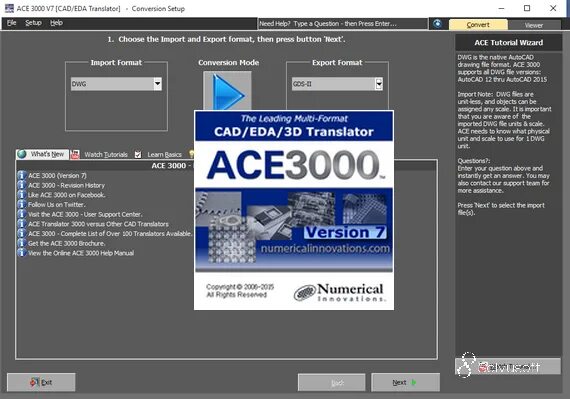The height and width of the screenshot is (399, 570).
Task: Click info icon beside Get the ACE 3000 Brochure
Action: click(21, 243)
